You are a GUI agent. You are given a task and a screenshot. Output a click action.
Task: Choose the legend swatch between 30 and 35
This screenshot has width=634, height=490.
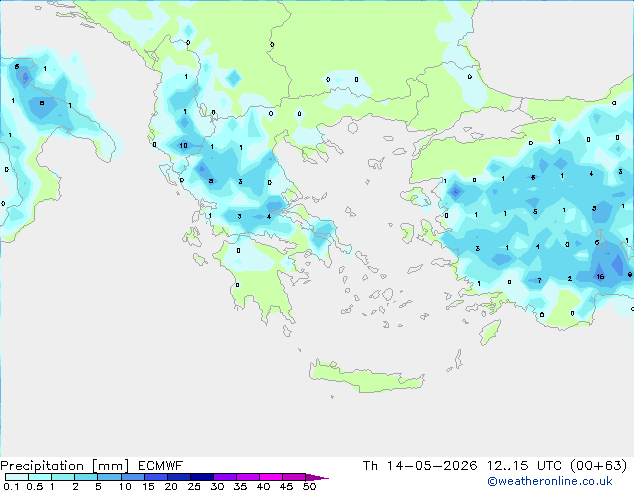[224, 477]
